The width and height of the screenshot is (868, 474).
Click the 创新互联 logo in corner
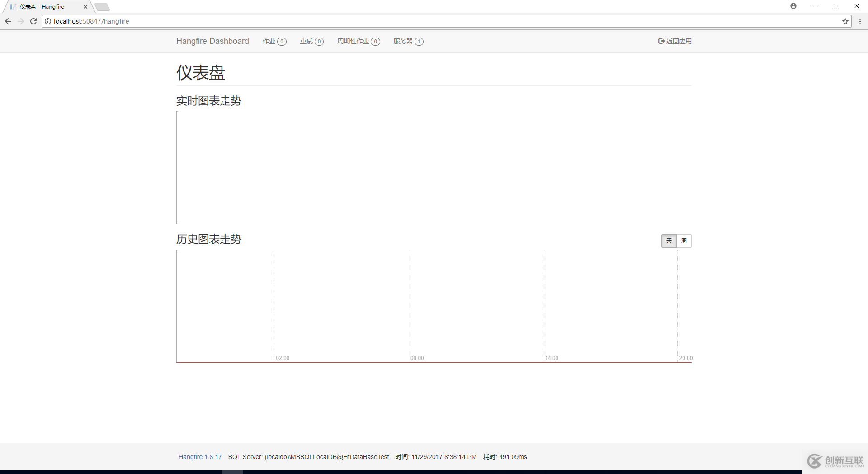pos(834,461)
